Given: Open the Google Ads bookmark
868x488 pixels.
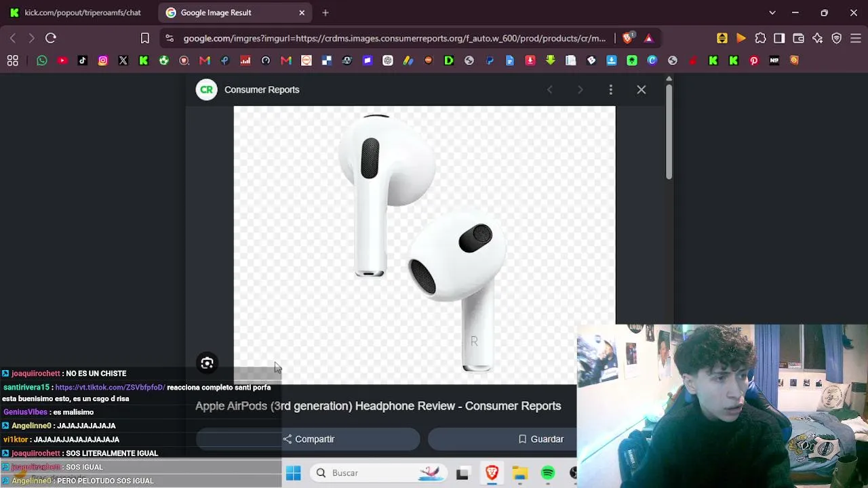Looking at the screenshot, I should point(408,60).
